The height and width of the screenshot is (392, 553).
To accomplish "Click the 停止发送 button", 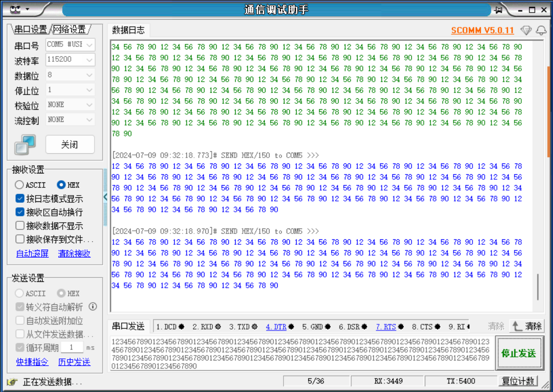I will point(520,354).
